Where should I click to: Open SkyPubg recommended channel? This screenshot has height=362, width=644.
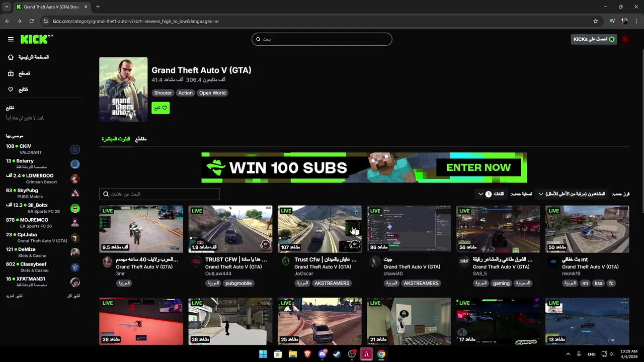43,194
